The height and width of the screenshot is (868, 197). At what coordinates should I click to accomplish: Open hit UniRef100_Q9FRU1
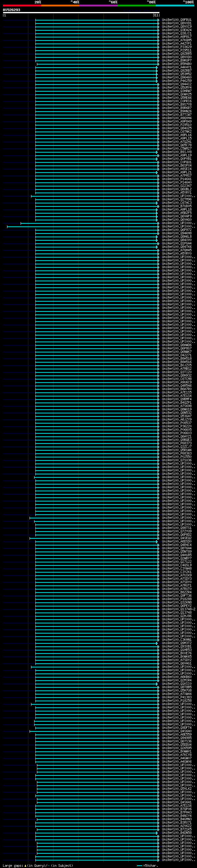pos(176,20)
